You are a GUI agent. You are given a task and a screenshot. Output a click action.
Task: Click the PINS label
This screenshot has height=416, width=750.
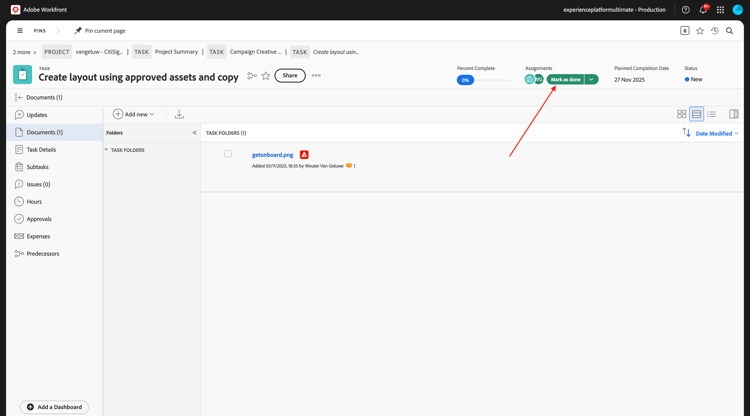[40, 31]
